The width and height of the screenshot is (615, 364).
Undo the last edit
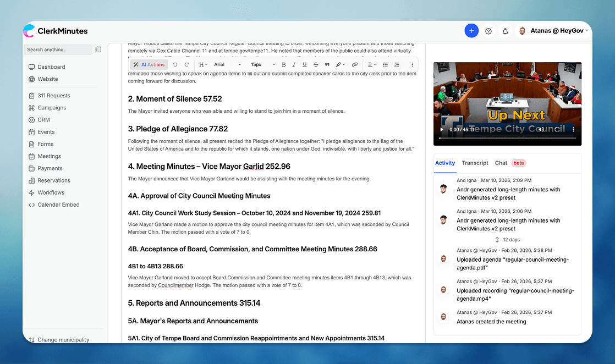[175, 65]
